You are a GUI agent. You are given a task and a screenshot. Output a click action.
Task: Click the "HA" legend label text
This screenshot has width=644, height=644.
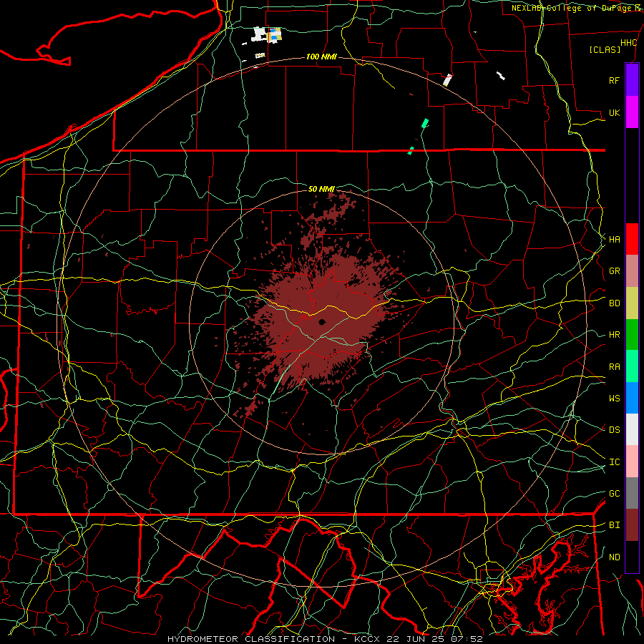[x=614, y=240]
